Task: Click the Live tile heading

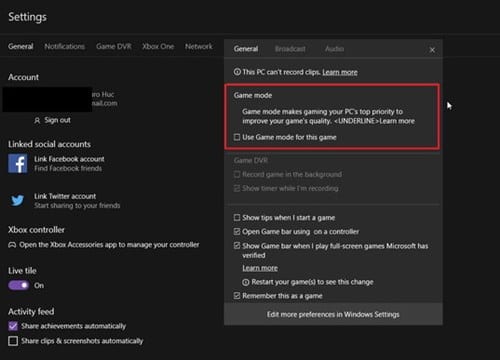Action: click(22, 271)
